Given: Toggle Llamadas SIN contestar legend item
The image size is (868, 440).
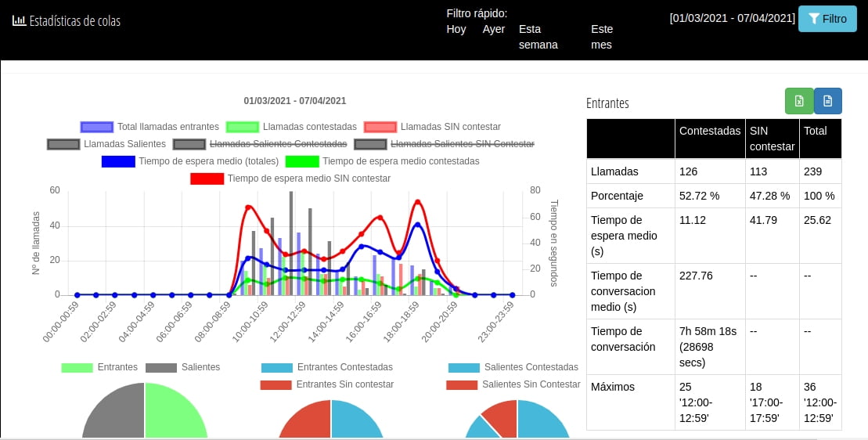Looking at the screenshot, I should 432,127.
